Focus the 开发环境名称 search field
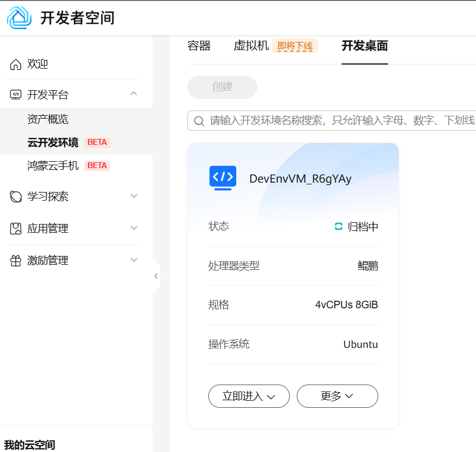The image size is (476, 452). tap(332, 121)
